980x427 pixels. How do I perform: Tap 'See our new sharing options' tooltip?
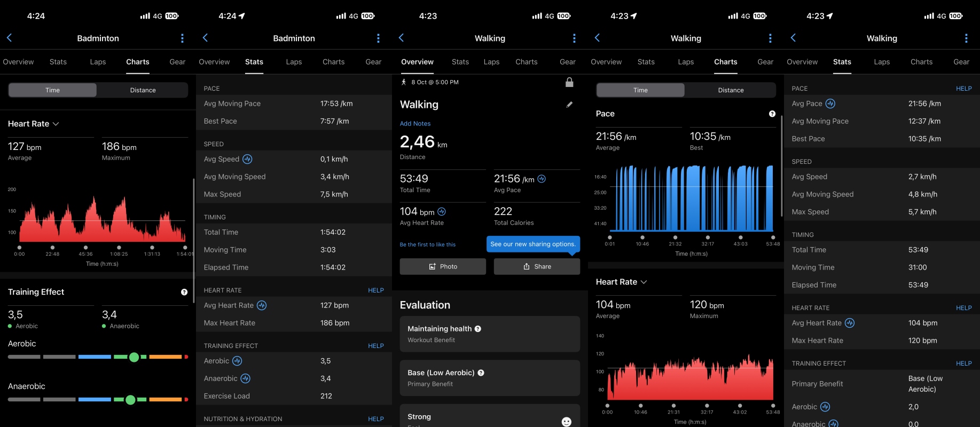(533, 244)
